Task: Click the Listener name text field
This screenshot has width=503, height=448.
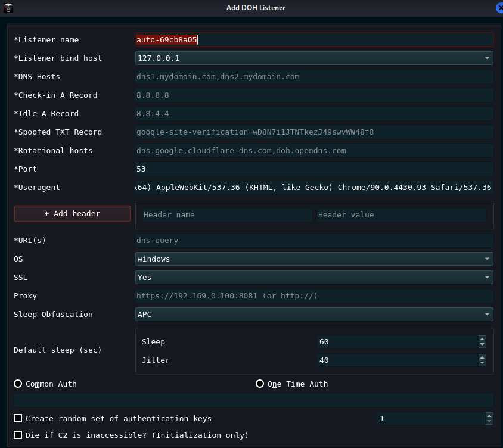Action: pyautogui.click(x=314, y=39)
